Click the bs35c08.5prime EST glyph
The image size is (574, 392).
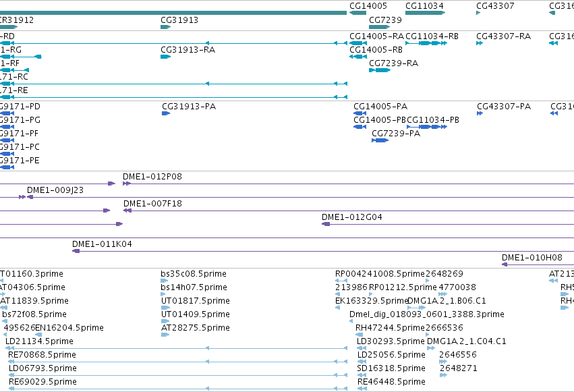(165, 281)
